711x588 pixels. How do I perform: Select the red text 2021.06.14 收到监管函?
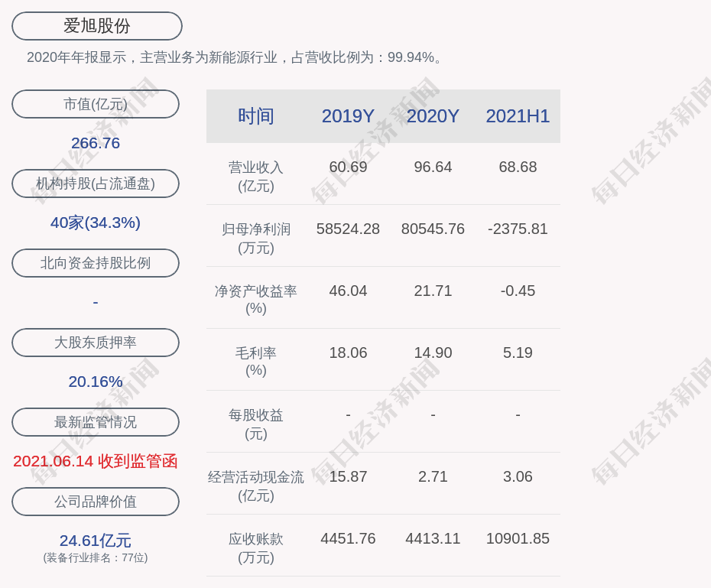point(96,462)
